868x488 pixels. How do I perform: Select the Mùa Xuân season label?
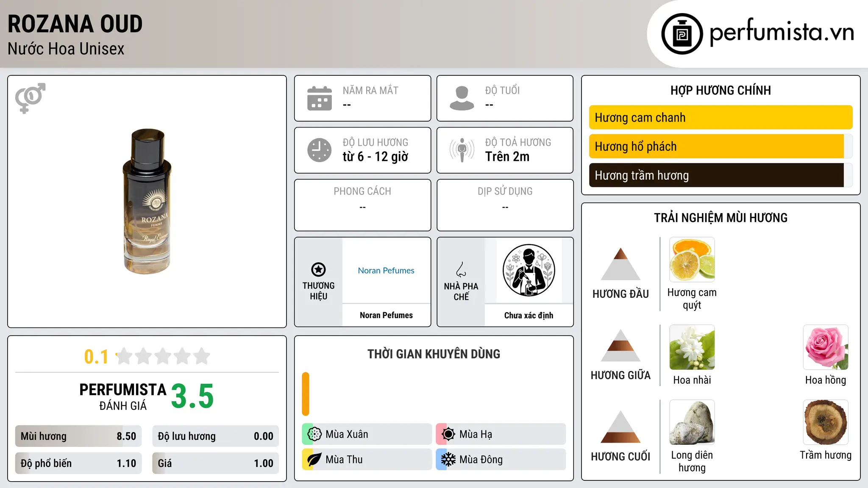pyautogui.click(x=347, y=434)
